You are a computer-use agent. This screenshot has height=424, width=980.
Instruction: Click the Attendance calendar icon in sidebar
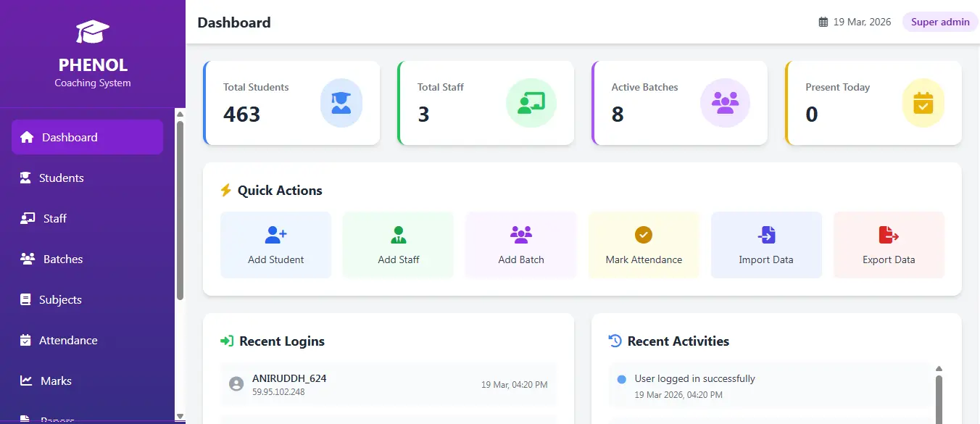pyautogui.click(x=25, y=340)
